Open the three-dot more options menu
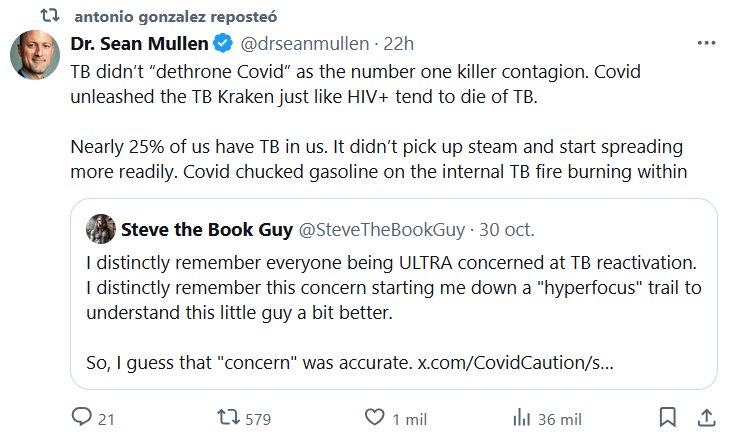Image resolution: width=736 pixels, height=442 pixels. point(706,44)
